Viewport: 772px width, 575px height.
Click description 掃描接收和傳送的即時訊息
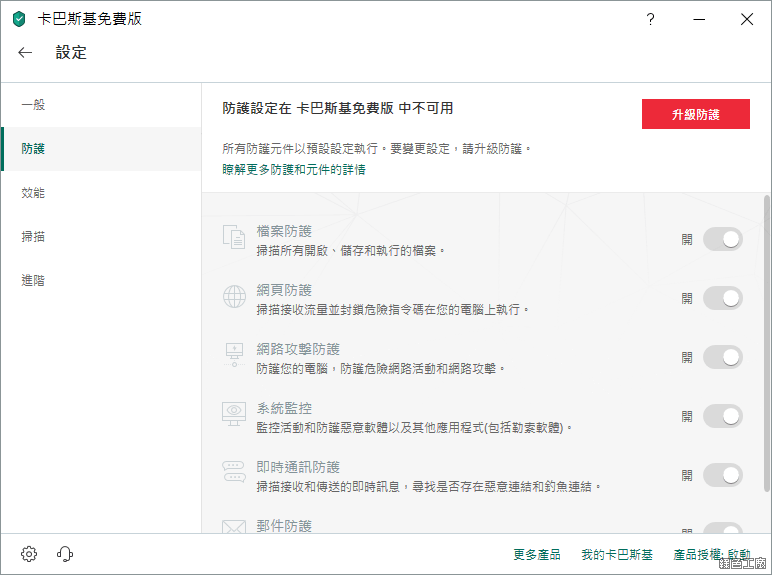(x=428, y=487)
